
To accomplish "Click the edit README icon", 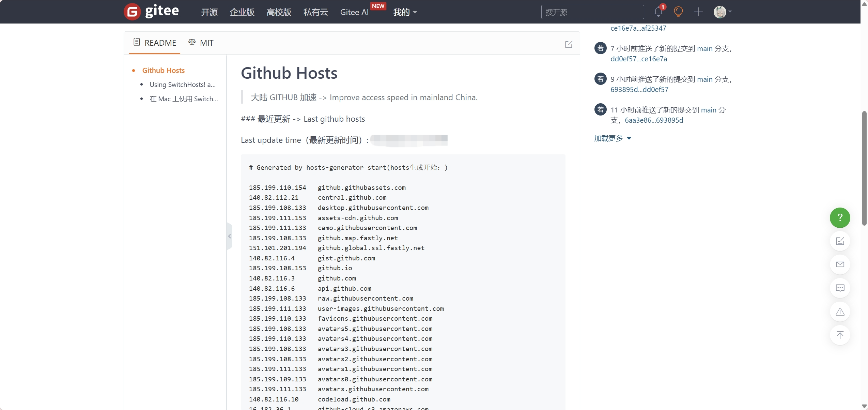I will (569, 44).
